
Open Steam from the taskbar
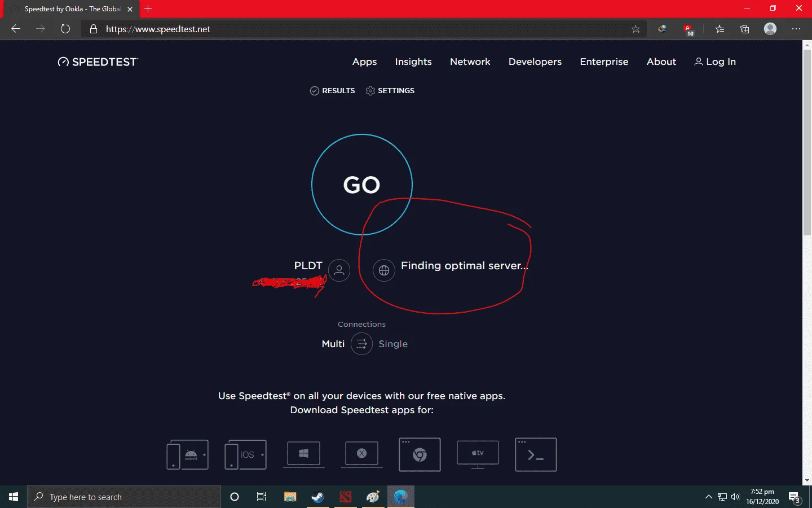point(317,497)
